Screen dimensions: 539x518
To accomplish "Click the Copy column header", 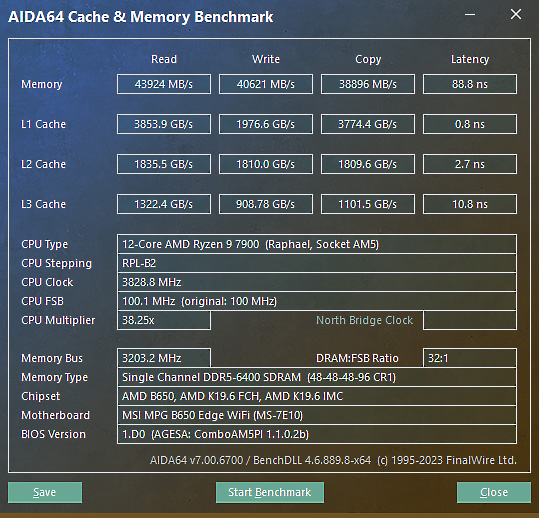I will click(368, 59).
